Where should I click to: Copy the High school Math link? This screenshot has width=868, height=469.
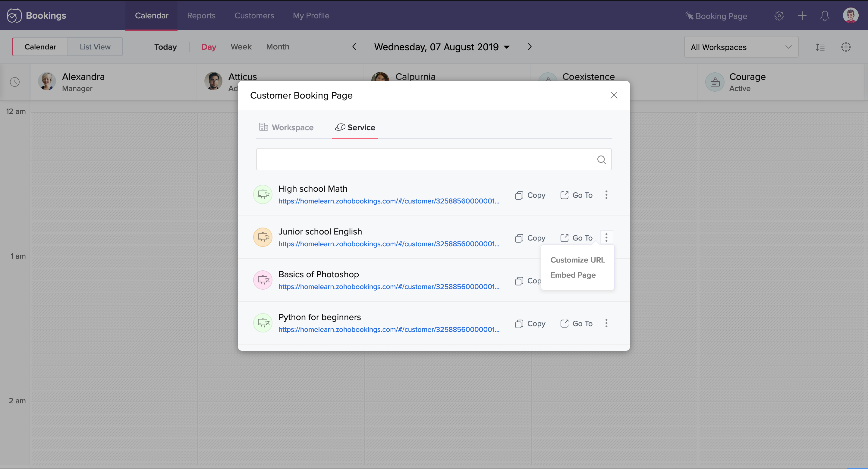530,195
